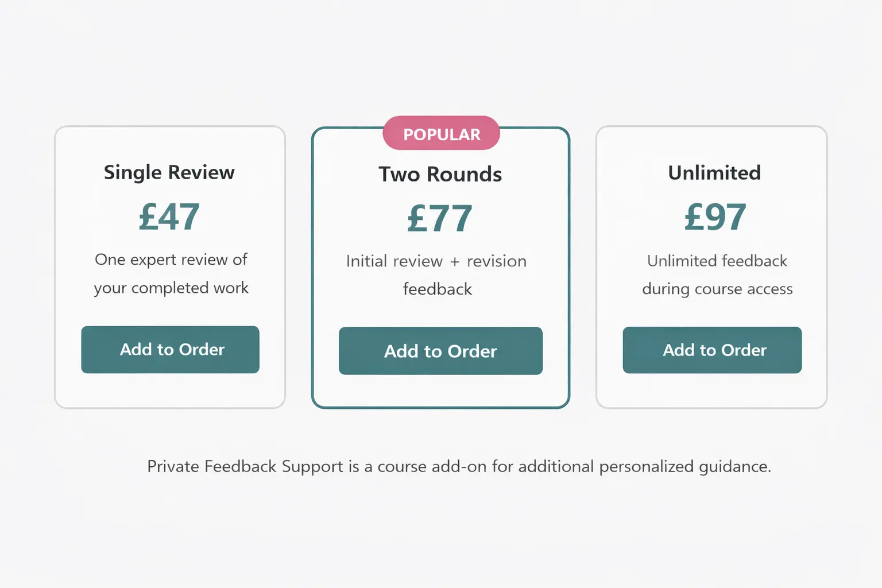Click the £47 price

(x=169, y=217)
